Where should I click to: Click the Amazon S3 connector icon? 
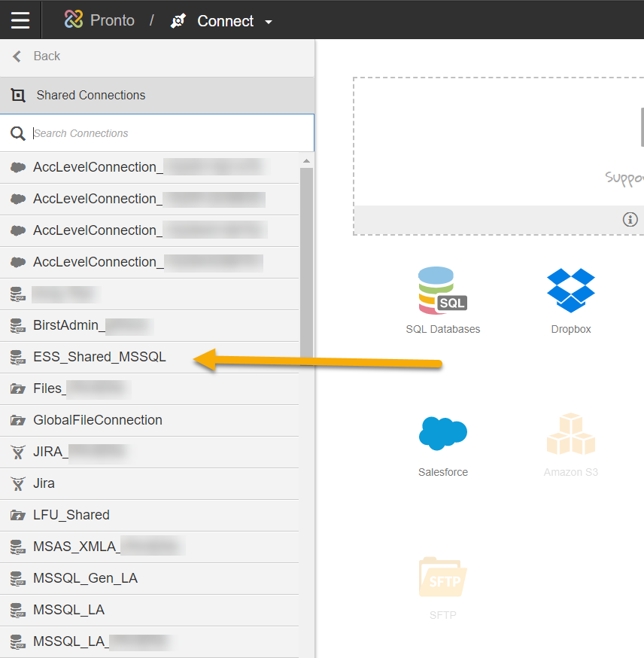(x=570, y=434)
